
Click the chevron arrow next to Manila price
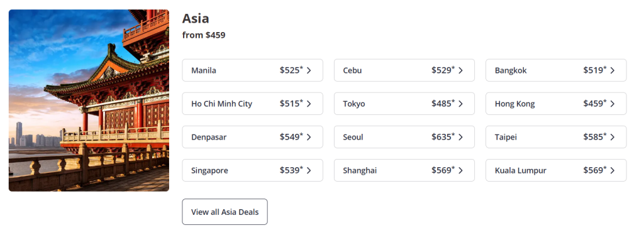(x=309, y=70)
